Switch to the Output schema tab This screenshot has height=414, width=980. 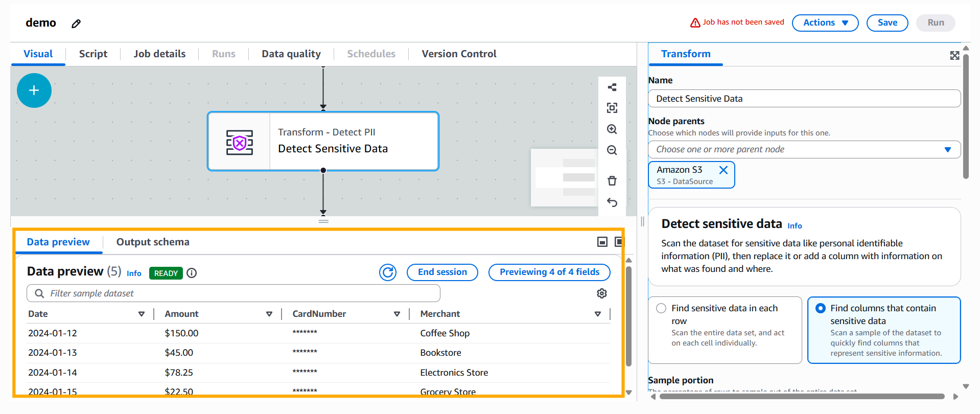[153, 242]
